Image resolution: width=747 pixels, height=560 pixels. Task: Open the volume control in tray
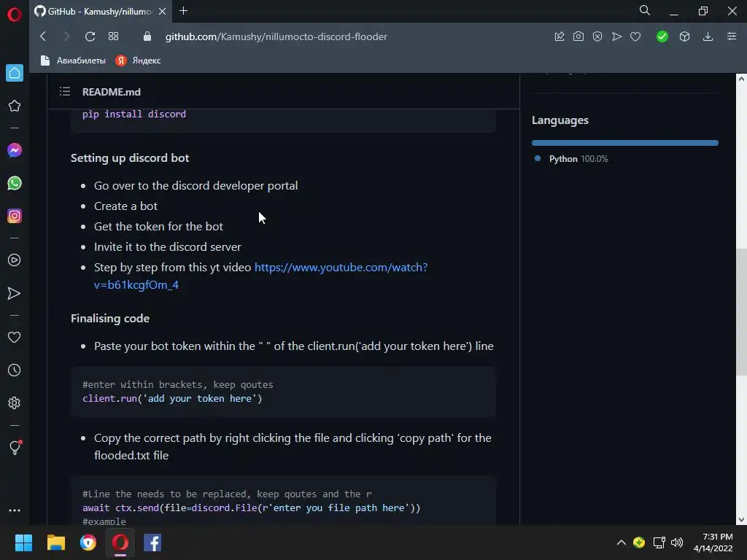[677, 542]
